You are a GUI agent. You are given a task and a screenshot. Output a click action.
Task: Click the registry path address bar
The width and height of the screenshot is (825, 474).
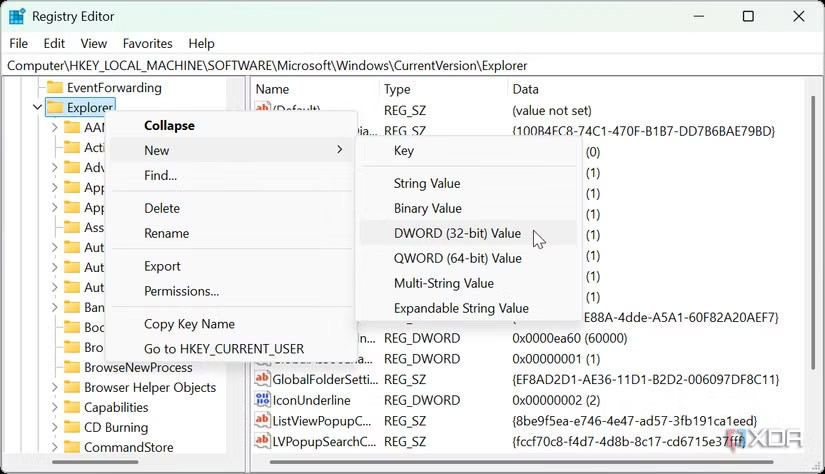tap(400, 65)
